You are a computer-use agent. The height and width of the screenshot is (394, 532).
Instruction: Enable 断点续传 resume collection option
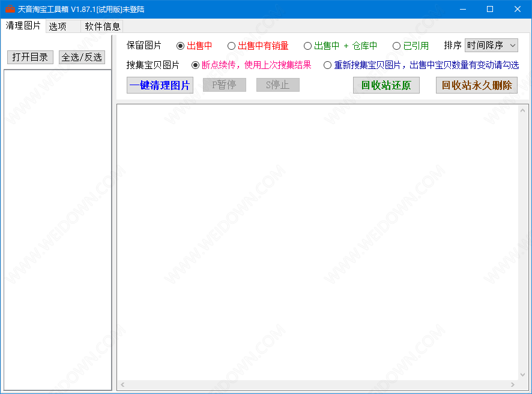tap(195, 65)
